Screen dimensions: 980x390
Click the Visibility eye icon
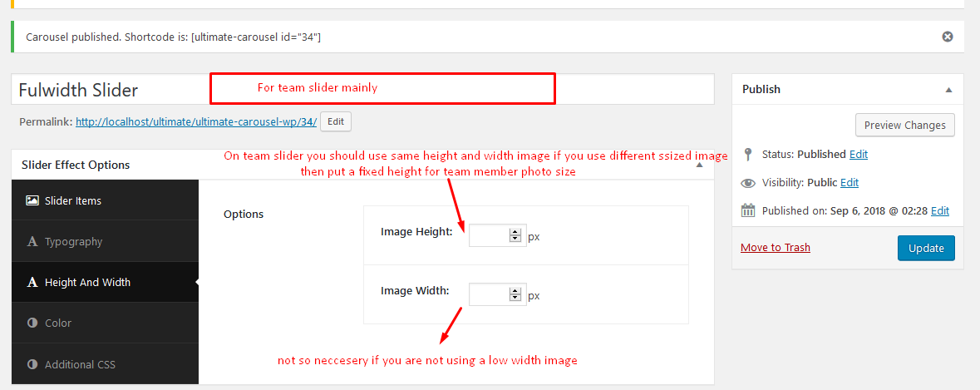click(747, 183)
